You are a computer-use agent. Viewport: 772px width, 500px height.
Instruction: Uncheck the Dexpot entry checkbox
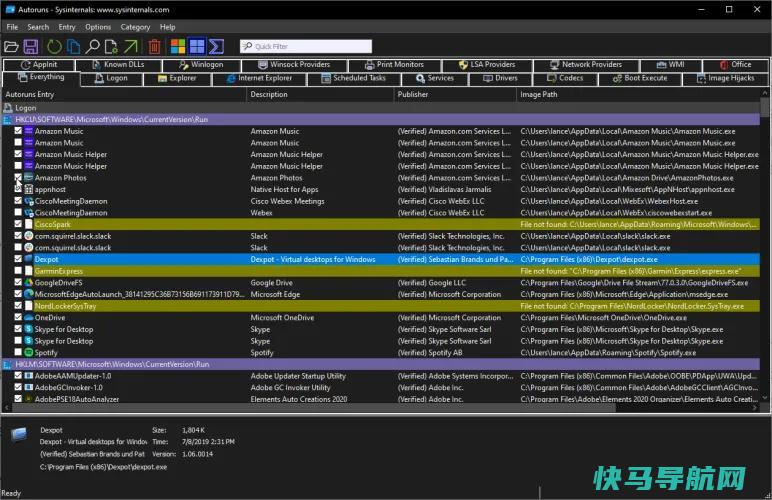point(18,259)
